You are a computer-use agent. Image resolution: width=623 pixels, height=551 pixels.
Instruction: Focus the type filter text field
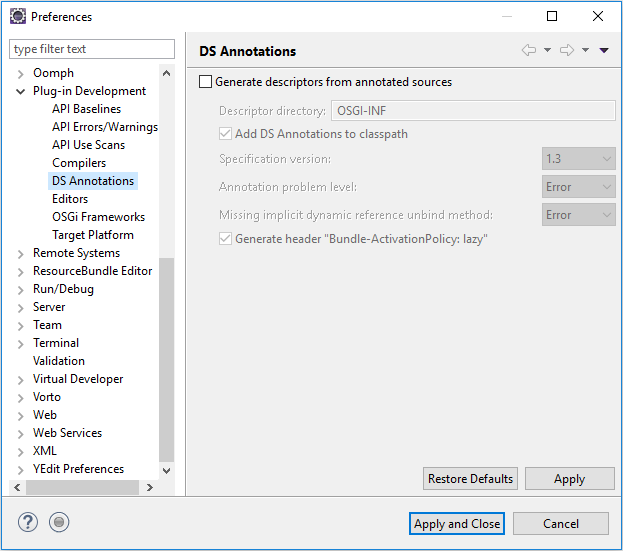tap(92, 49)
